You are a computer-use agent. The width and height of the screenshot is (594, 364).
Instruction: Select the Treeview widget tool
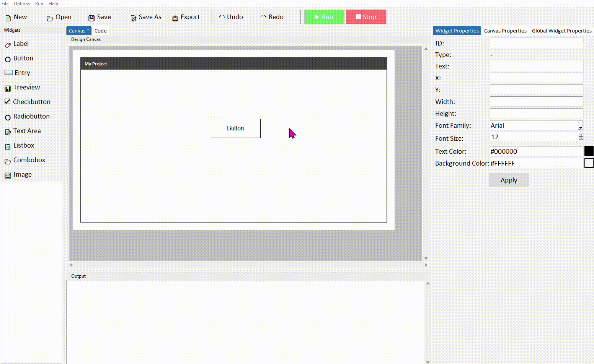pos(26,87)
